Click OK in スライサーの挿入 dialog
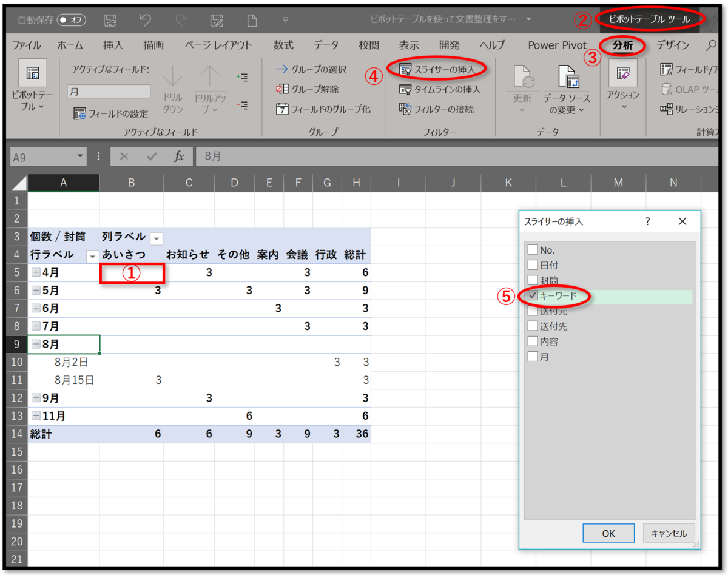Image resolution: width=728 pixels, height=575 pixels. 608,533
